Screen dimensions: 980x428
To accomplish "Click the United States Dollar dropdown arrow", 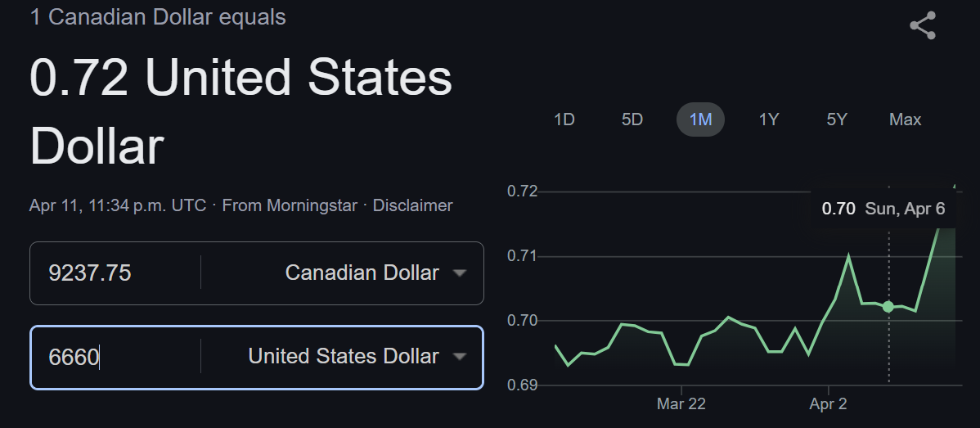I will coord(460,357).
